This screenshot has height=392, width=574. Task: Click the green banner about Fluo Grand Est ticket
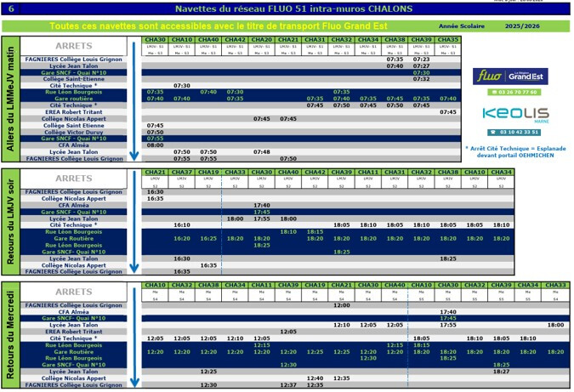(x=219, y=26)
